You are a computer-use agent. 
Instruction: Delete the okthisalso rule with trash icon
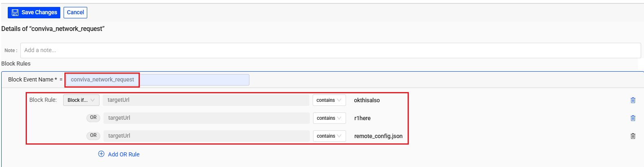pyautogui.click(x=633, y=100)
